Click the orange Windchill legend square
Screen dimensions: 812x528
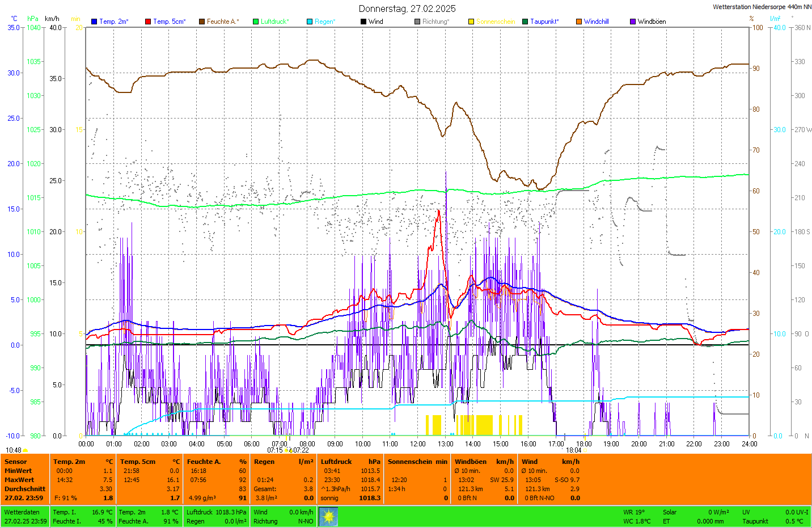click(579, 22)
